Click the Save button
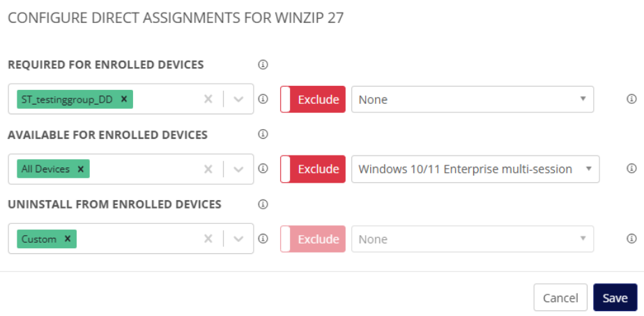 [x=615, y=298]
